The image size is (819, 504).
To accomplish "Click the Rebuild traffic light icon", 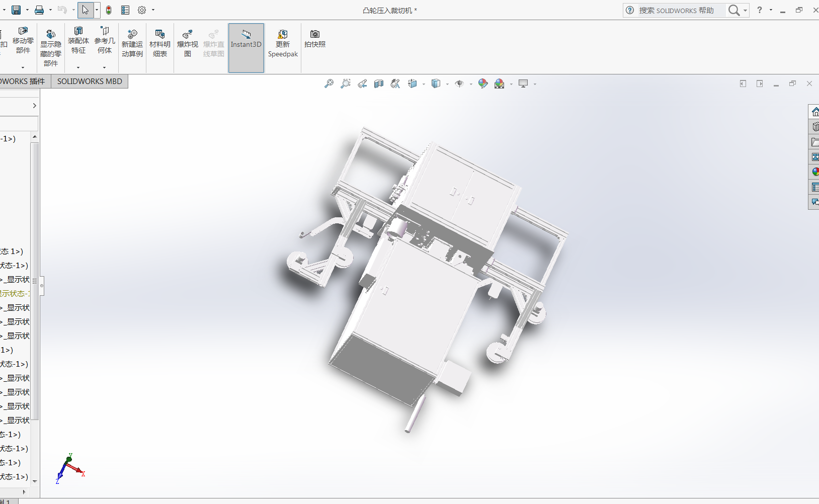I will coord(109,10).
